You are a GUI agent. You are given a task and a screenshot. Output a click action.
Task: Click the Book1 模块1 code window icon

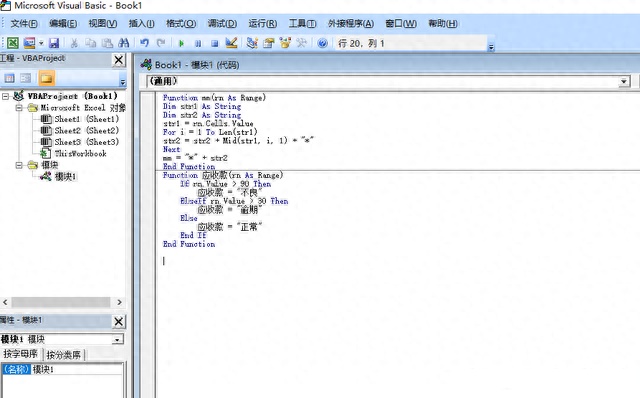[146, 64]
